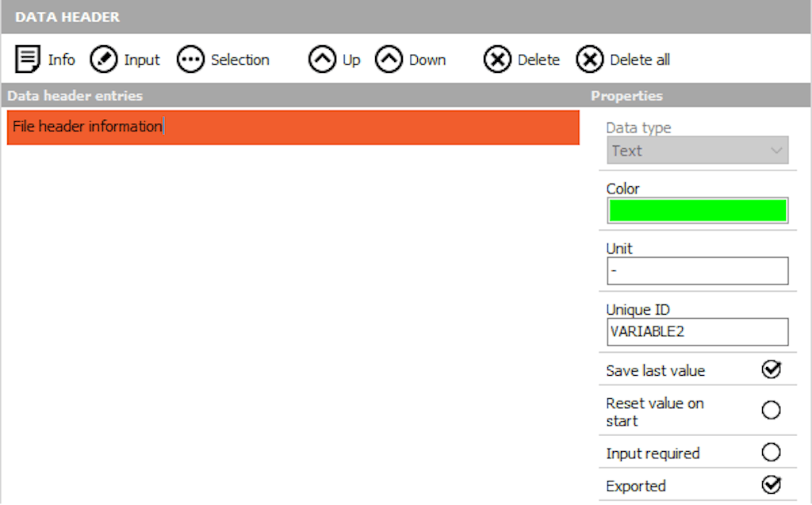Click the Selection label
Viewport: 812px width, 505px height.
[239, 59]
